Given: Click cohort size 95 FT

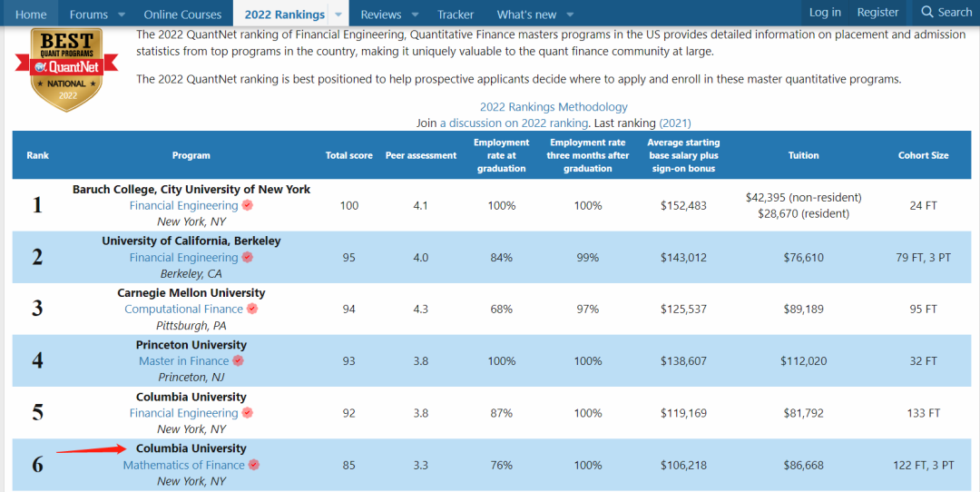Looking at the screenshot, I should pos(923,309).
